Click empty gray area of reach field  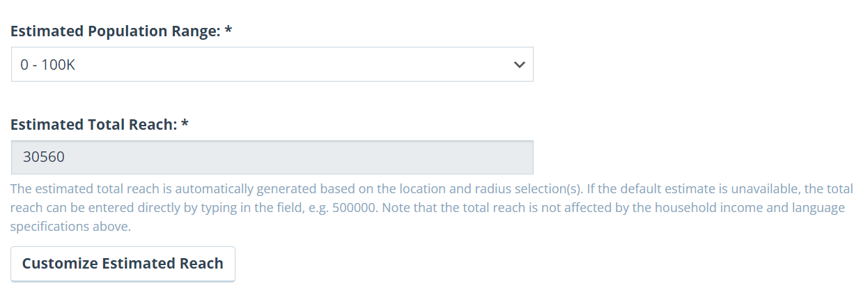300,158
